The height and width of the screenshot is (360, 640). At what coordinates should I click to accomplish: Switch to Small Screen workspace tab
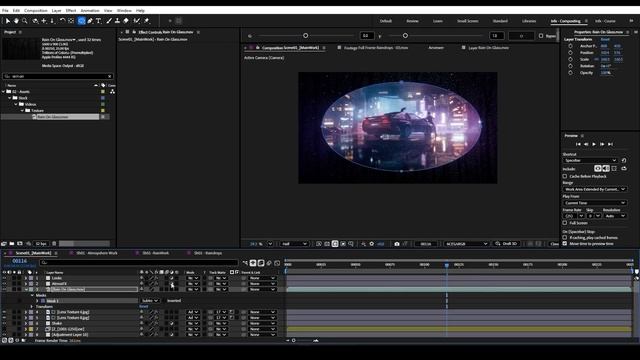click(468, 21)
